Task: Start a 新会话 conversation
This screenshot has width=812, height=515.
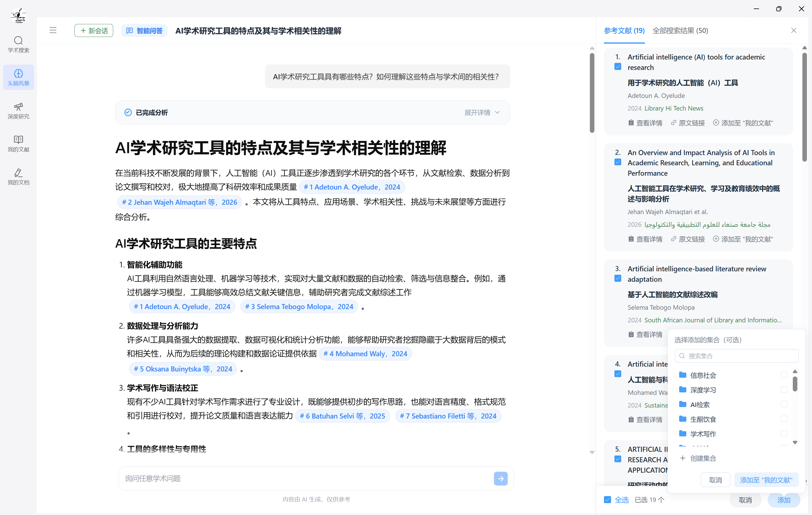Action: [93, 30]
